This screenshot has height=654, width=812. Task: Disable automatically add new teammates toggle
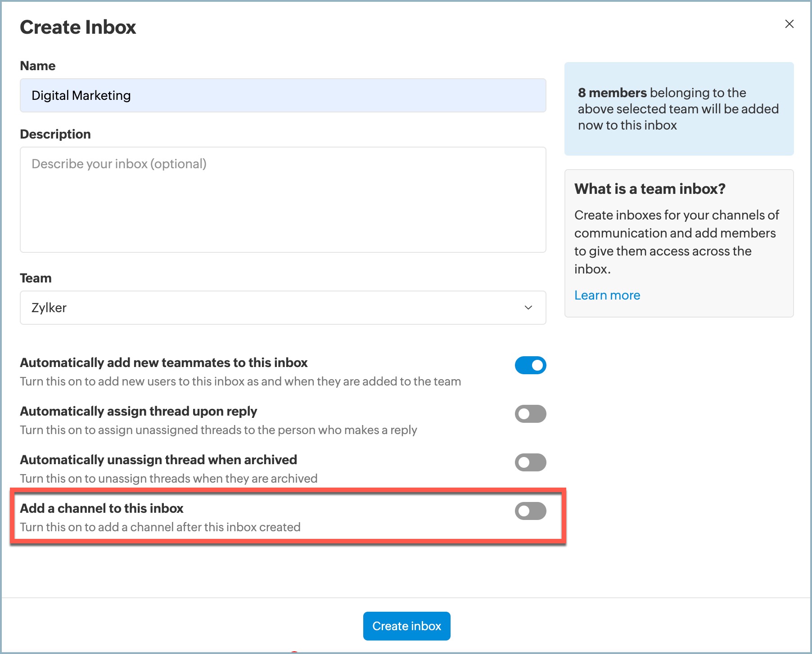(x=530, y=365)
